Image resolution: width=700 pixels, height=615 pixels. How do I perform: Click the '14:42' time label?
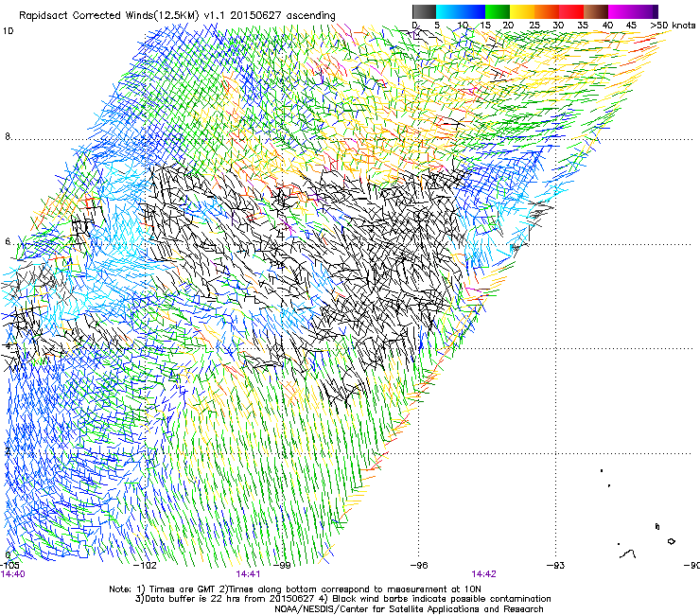point(484,574)
